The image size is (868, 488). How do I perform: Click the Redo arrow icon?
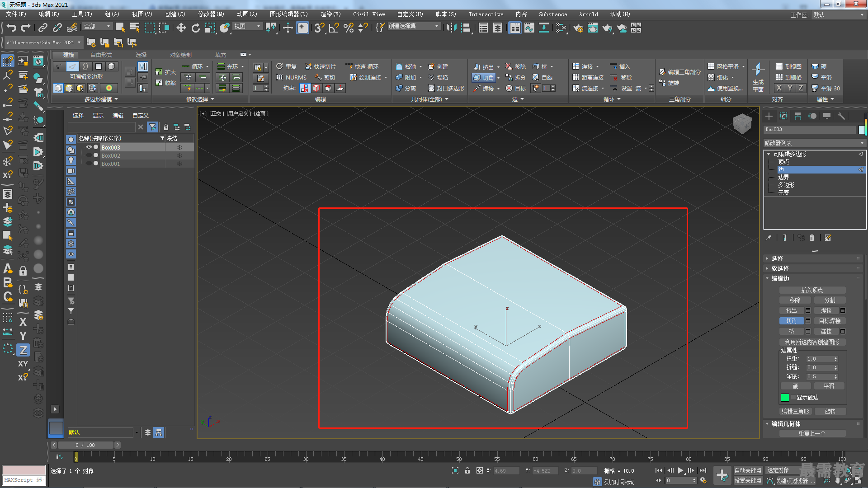point(26,28)
